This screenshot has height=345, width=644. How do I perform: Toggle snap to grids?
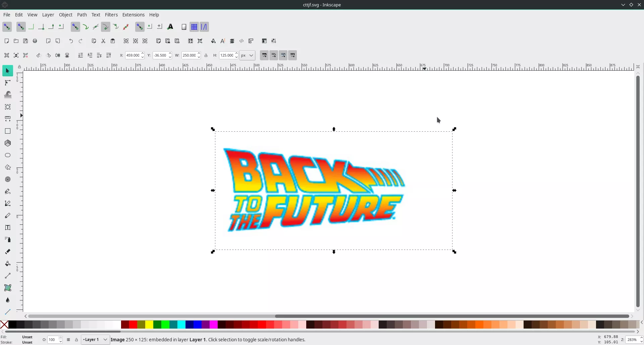pyautogui.click(x=194, y=27)
